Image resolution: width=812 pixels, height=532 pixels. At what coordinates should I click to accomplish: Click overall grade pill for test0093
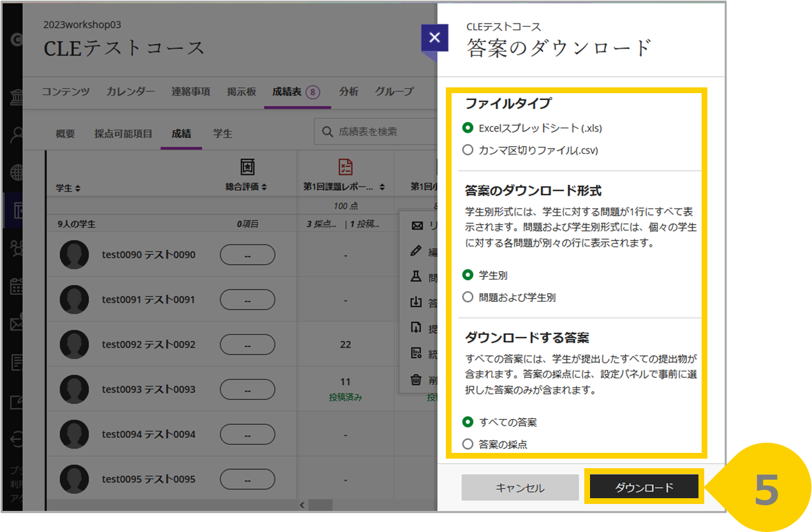pos(247,389)
